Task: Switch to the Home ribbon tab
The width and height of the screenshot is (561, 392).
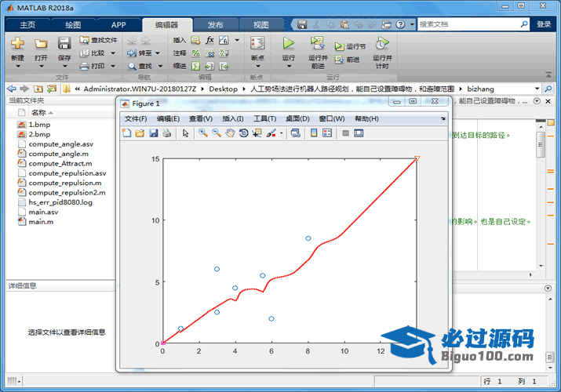Action: [27, 24]
